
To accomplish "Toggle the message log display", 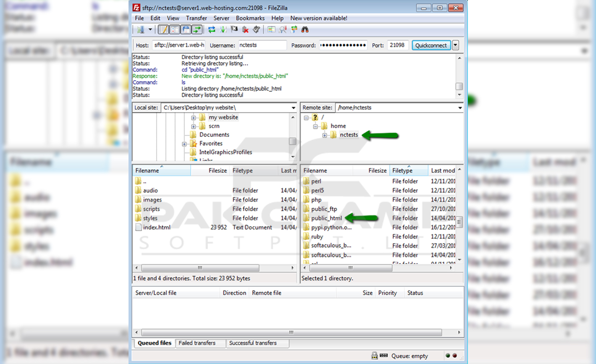I will tap(163, 29).
